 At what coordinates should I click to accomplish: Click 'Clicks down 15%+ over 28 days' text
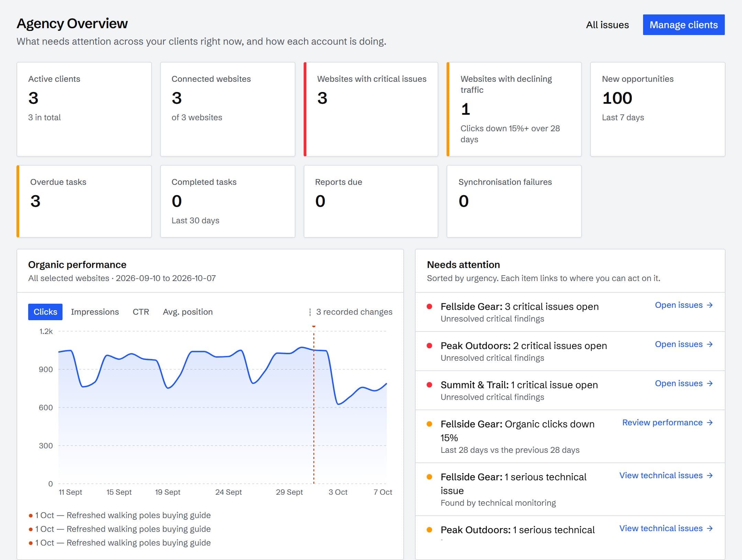click(x=510, y=134)
